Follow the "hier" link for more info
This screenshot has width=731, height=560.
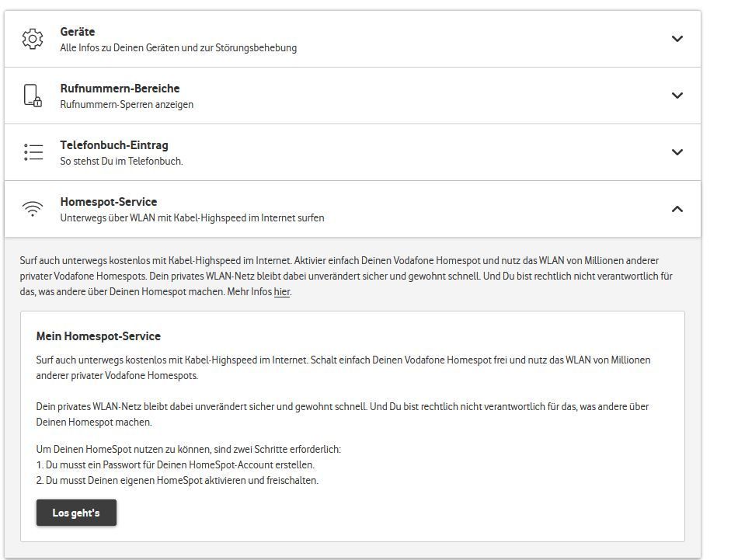[x=281, y=292]
